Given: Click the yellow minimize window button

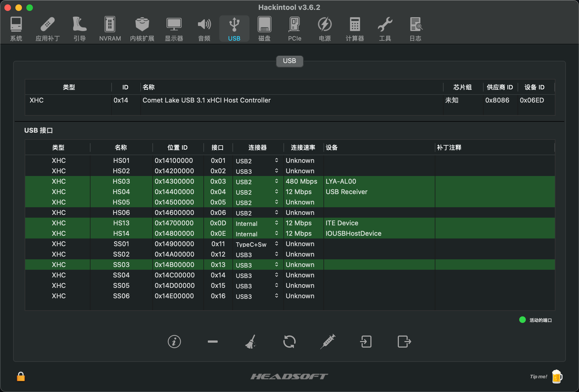Looking at the screenshot, I should coord(19,8).
